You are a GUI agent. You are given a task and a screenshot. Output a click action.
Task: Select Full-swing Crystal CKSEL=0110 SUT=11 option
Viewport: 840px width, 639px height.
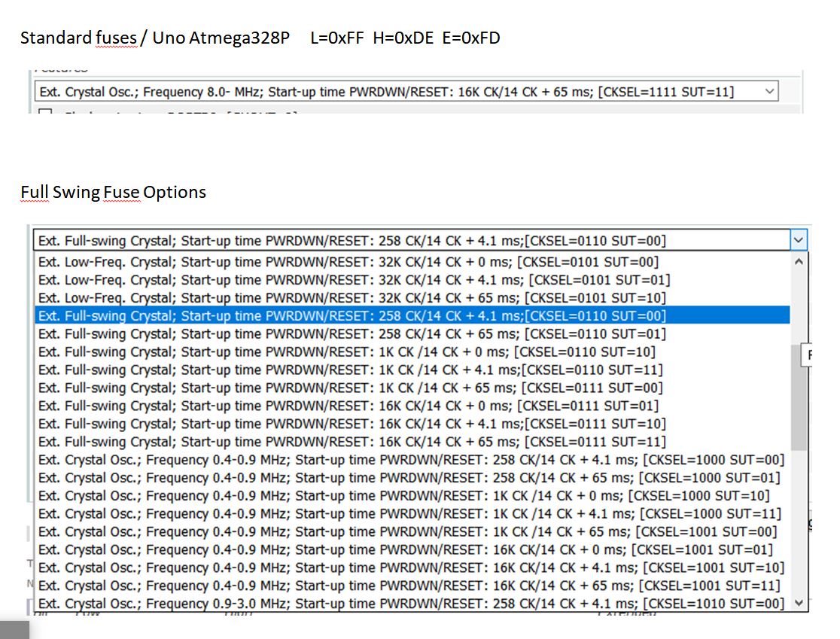click(412, 370)
